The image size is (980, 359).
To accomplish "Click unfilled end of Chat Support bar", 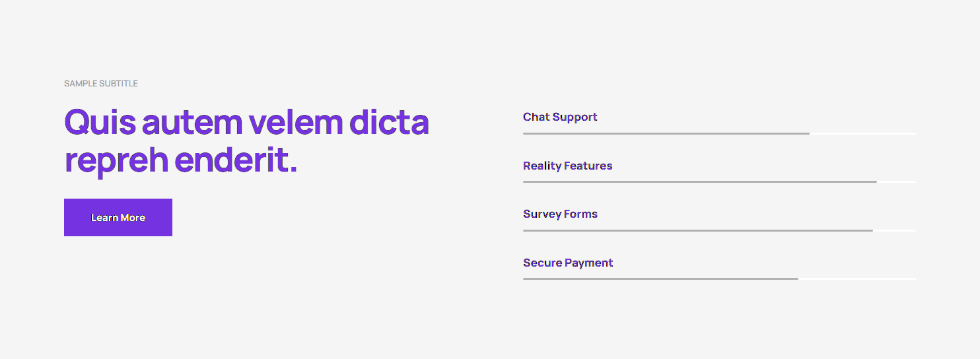I will click(x=862, y=133).
